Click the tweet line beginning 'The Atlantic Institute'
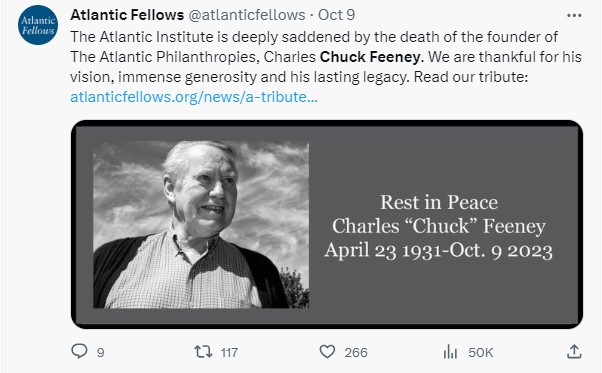The height and width of the screenshot is (373, 602). 314,37
